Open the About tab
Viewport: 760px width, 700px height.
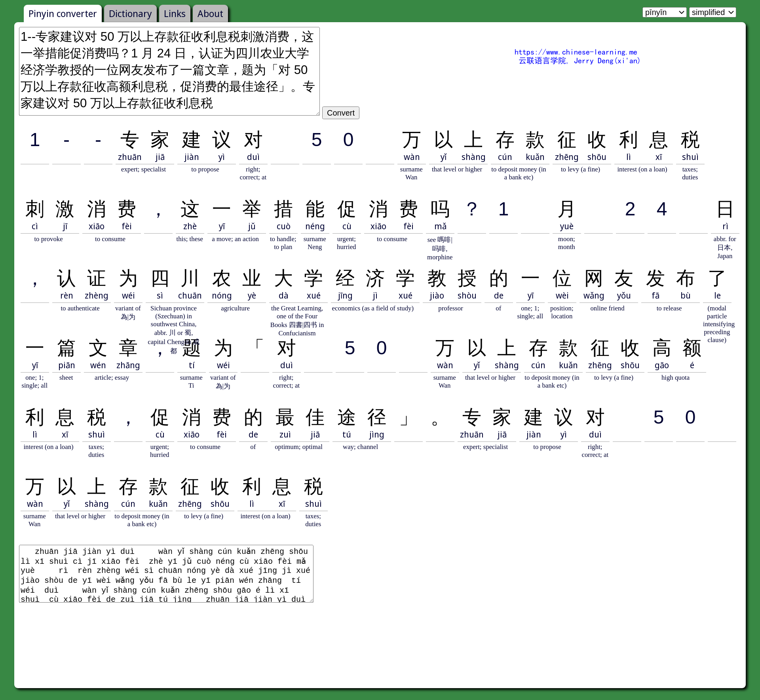[x=210, y=14]
